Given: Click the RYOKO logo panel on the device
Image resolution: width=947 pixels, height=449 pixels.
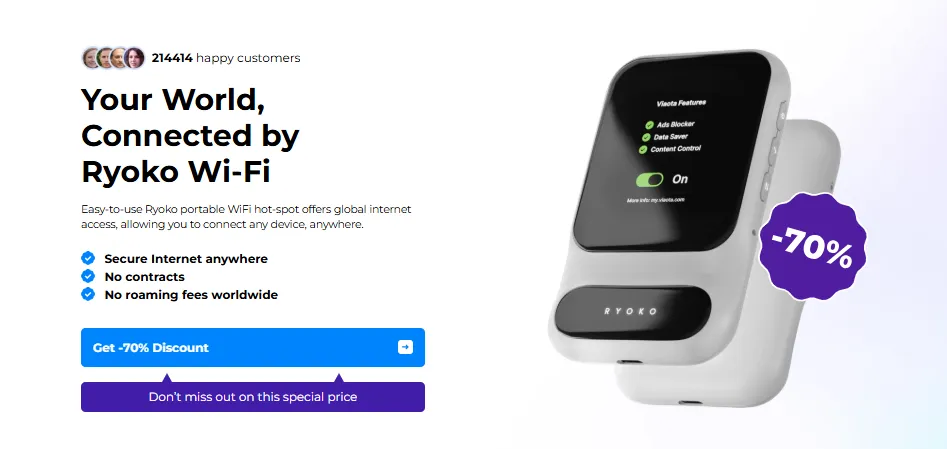Looking at the screenshot, I should coord(632,312).
